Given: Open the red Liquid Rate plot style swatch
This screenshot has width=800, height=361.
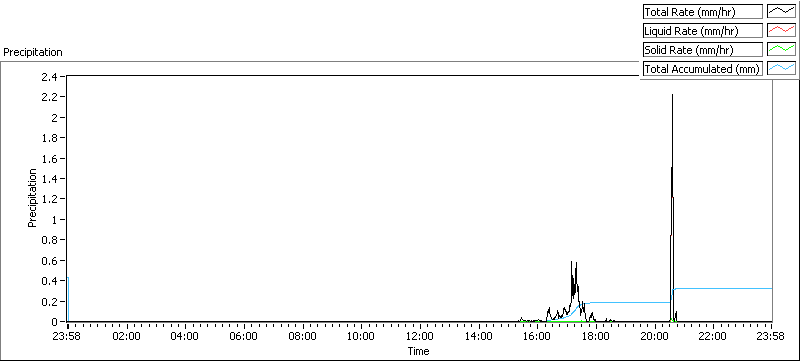Looking at the screenshot, I should [x=781, y=31].
